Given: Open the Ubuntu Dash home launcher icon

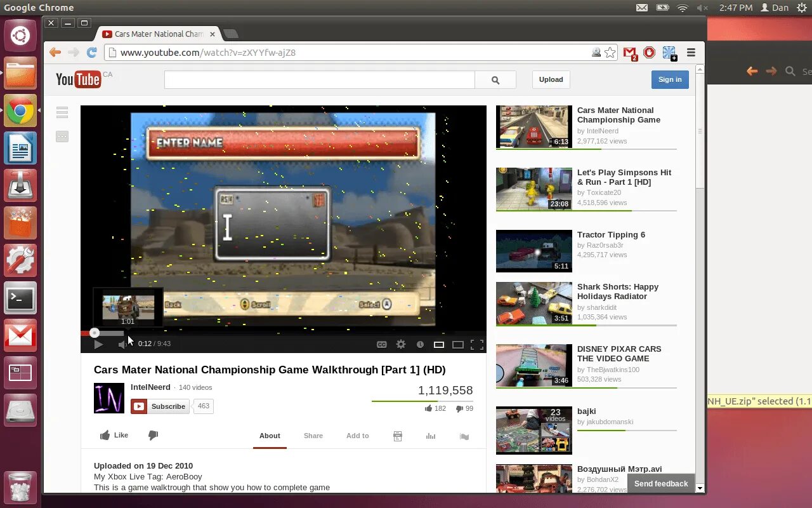Looking at the screenshot, I should point(20,36).
